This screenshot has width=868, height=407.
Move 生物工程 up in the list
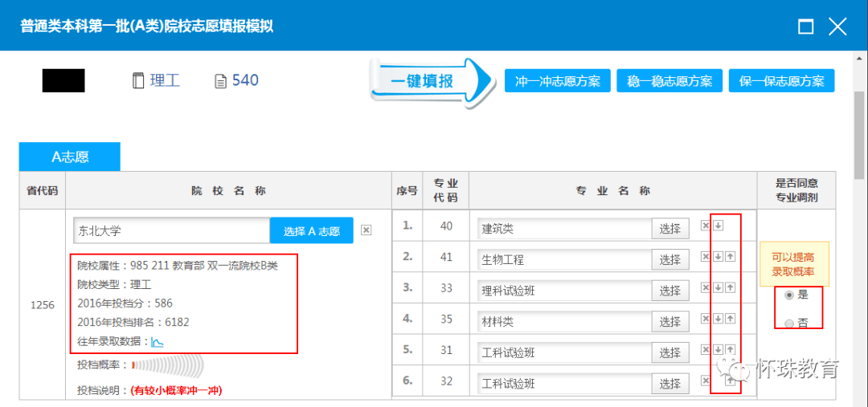(730, 256)
